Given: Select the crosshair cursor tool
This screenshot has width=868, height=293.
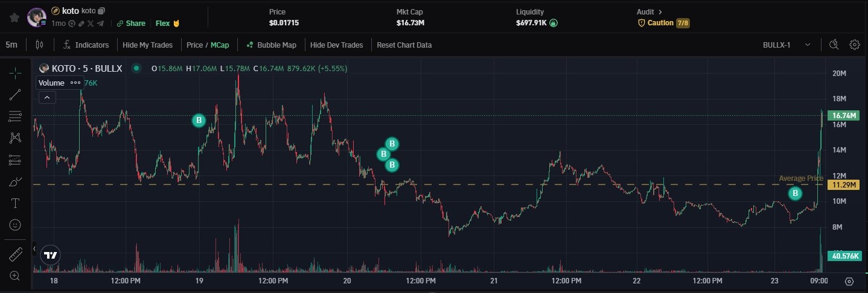Looking at the screenshot, I should pyautogui.click(x=16, y=73).
